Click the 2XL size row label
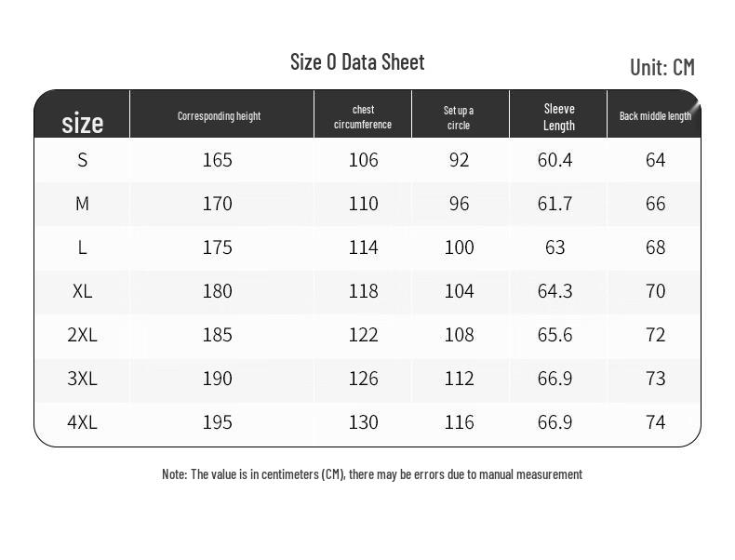The image size is (735, 560). (82, 335)
